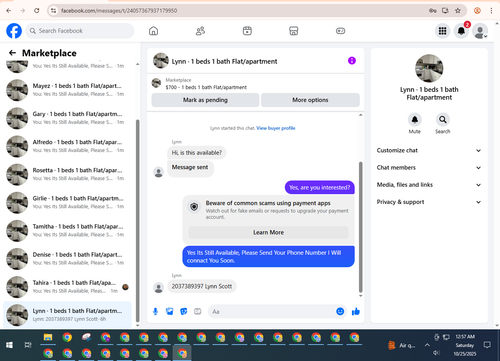Click the '2037389397 Lynn Scott' message
This screenshot has width=500, height=361.
202,286
